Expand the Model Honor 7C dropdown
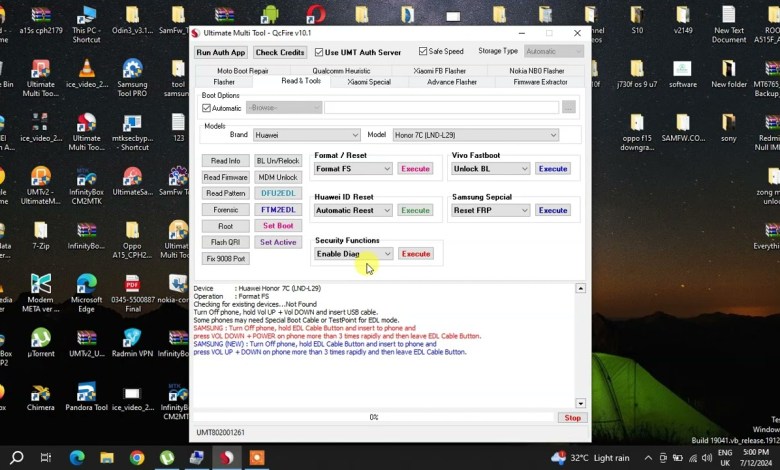Image resolution: width=780 pixels, height=470 pixels. pos(476,135)
